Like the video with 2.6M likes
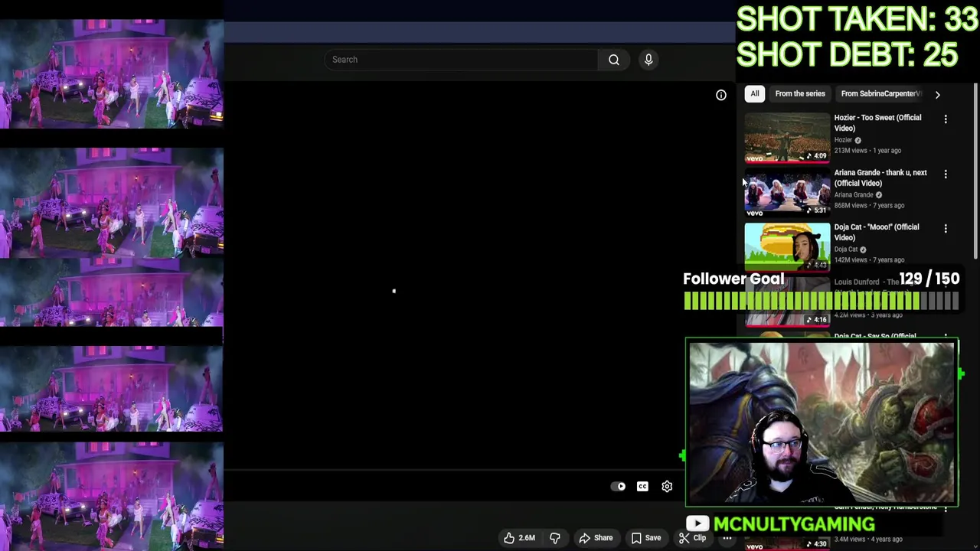980x551 pixels. pos(519,538)
